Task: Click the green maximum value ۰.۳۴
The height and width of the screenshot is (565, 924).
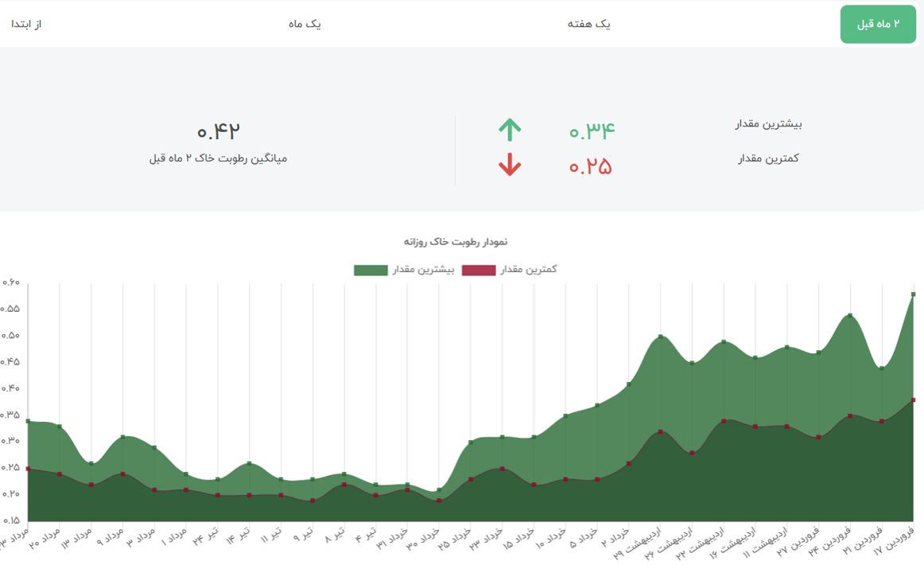Action: click(x=592, y=131)
